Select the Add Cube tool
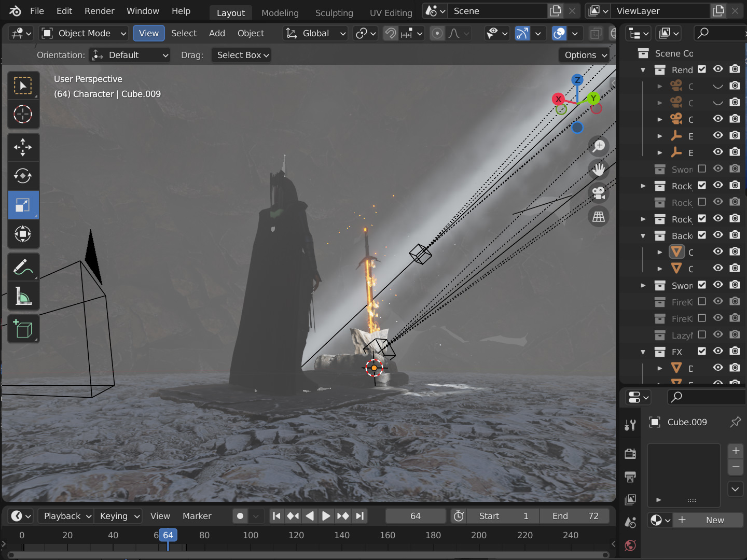 [x=23, y=329]
